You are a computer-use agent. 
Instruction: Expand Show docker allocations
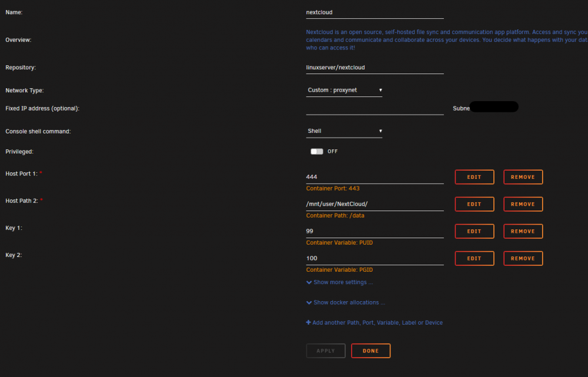point(346,302)
